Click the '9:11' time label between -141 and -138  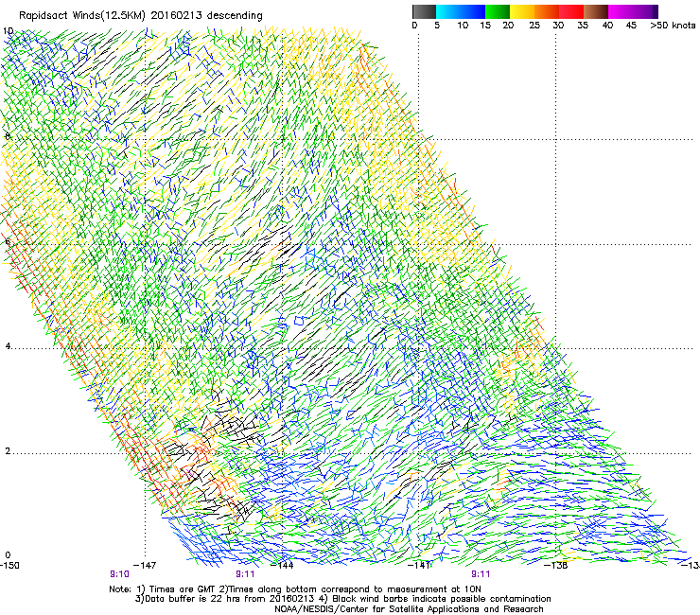[x=481, y=574]
